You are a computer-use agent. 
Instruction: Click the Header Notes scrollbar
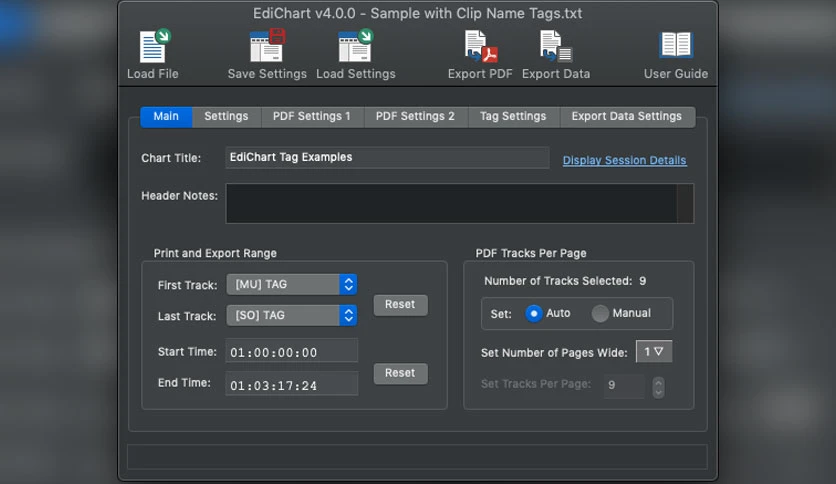point(685,203)
